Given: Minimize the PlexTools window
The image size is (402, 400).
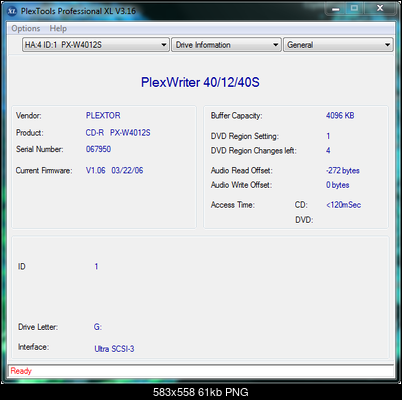Looking at the screenshot, I should pos(336,9).
